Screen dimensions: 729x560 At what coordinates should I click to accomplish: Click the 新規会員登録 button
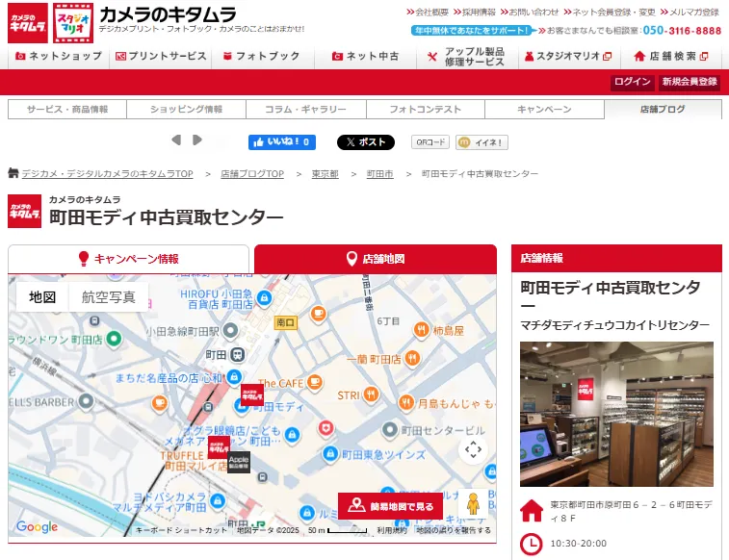coord(690,82)
